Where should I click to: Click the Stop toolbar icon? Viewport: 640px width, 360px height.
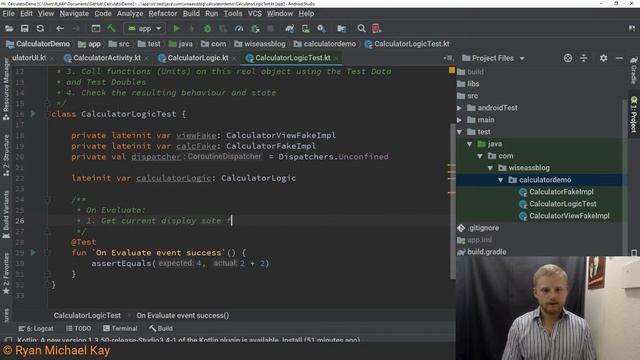tap(270, 29)
